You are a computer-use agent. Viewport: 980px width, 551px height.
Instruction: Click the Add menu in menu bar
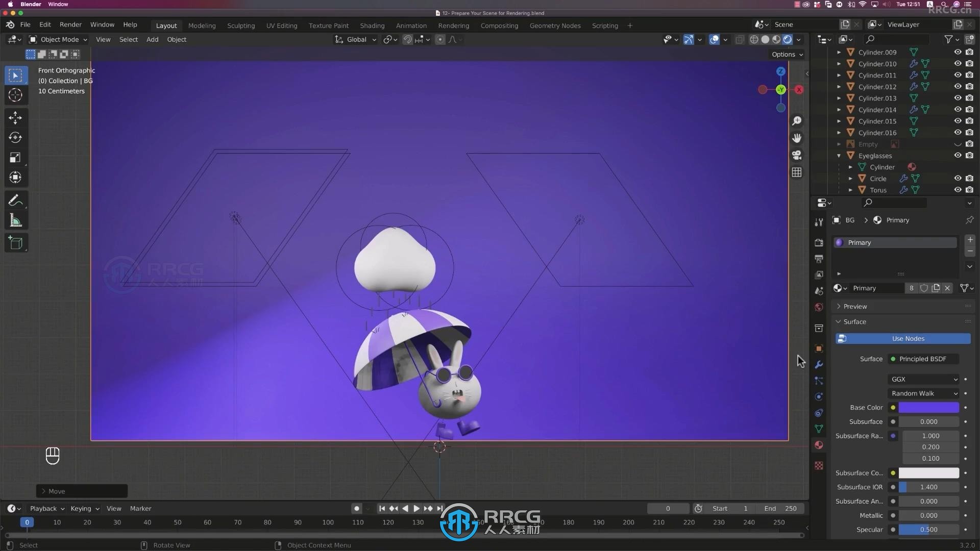click(152, 38)
